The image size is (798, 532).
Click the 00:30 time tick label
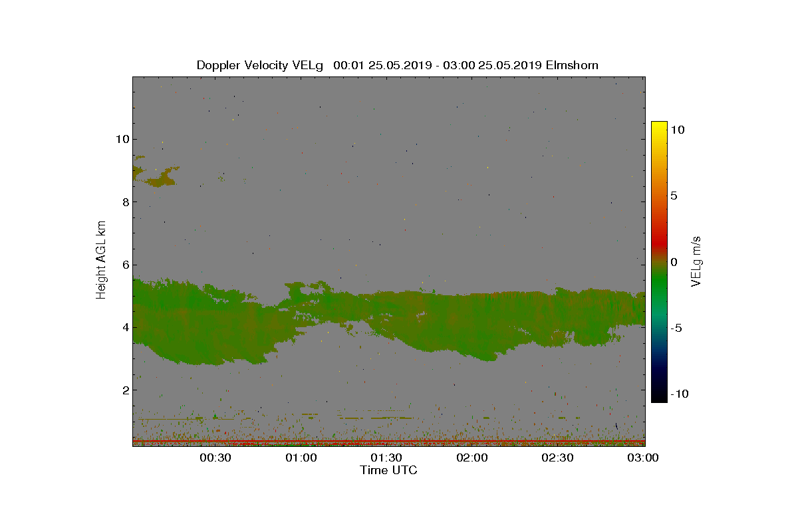215,458
